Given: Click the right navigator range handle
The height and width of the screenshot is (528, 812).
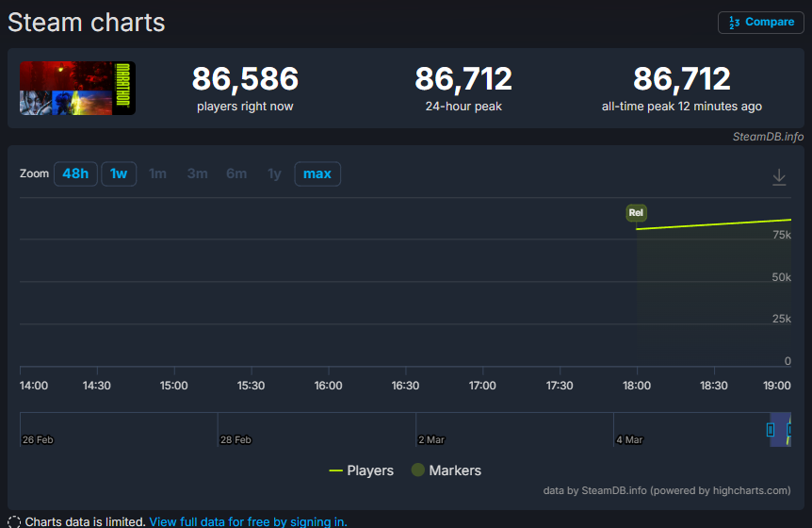Looking at the screenshot, I should (x=788, y=430).
